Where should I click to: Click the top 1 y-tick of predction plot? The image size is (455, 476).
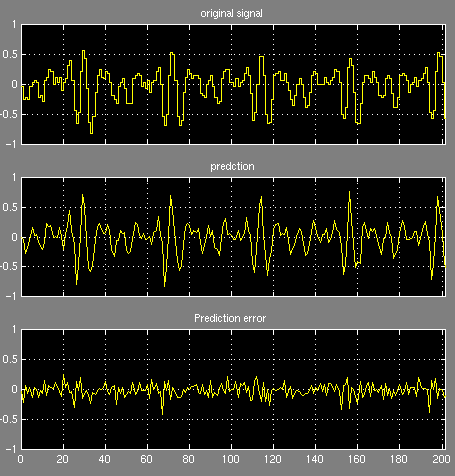(x=14, y=177)
